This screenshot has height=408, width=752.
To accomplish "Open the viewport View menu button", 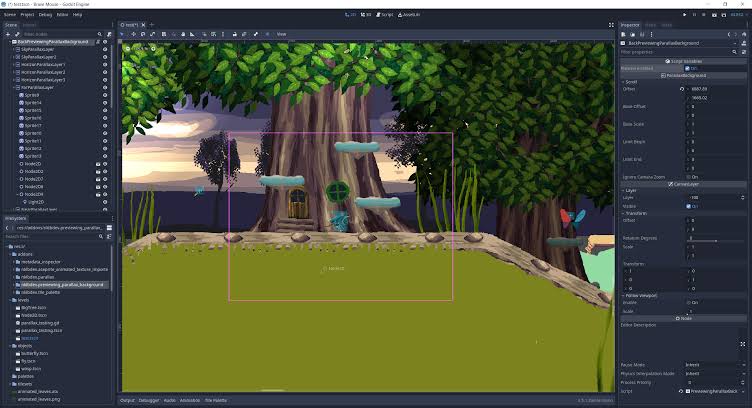I will tap(282, 34).
